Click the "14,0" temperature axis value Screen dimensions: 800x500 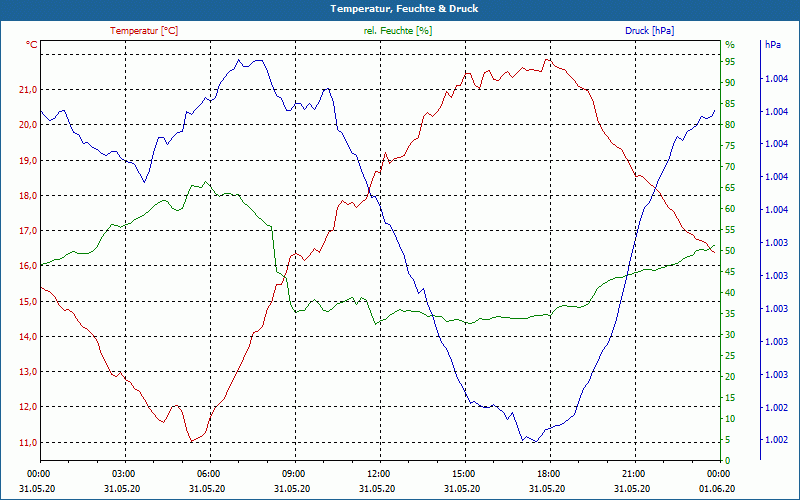click(29, 337)
